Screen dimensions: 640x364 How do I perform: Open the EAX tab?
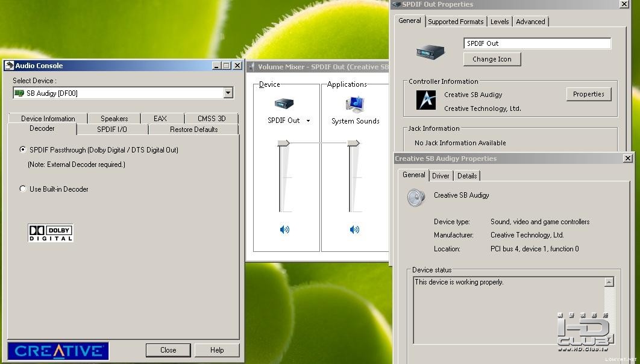[160, 118]
